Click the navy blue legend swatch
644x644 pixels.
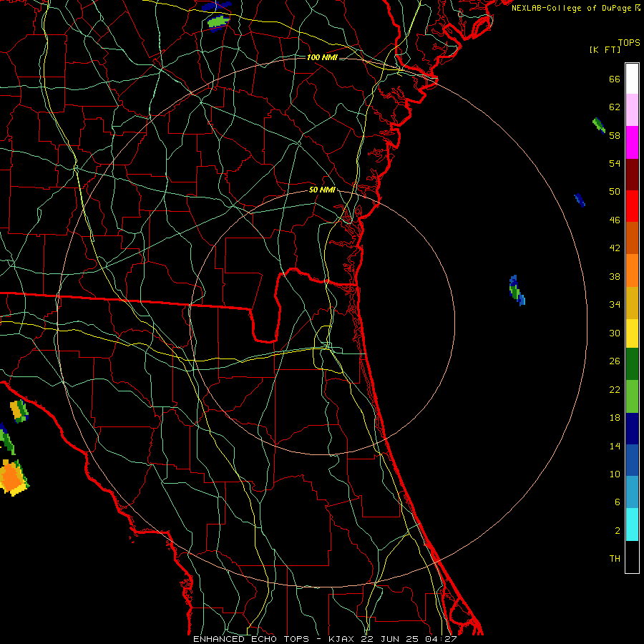tap(632, 429)
